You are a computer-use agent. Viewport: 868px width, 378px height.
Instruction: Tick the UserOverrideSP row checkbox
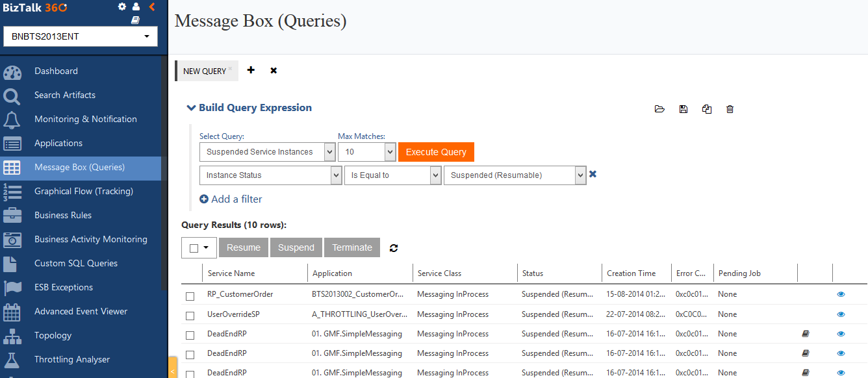190,316
